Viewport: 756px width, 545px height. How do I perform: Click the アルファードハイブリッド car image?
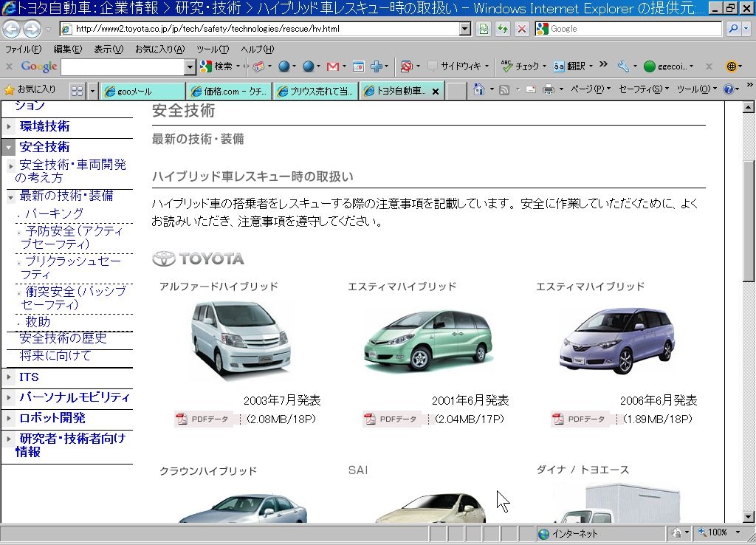click(x=241, y=340)
